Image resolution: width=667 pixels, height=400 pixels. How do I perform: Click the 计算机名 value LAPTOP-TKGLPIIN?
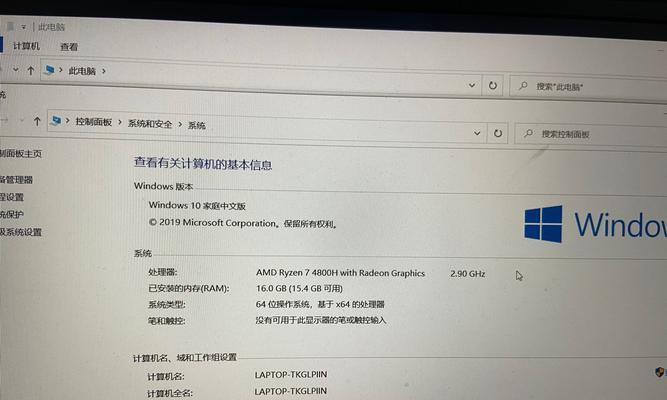click(x=291, y=375)
